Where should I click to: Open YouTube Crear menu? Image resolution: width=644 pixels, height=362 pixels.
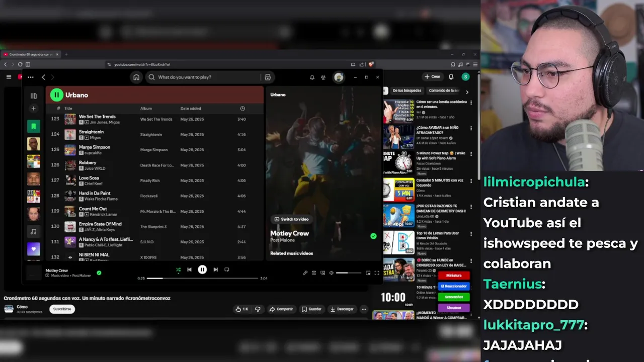tap(433, 77)
